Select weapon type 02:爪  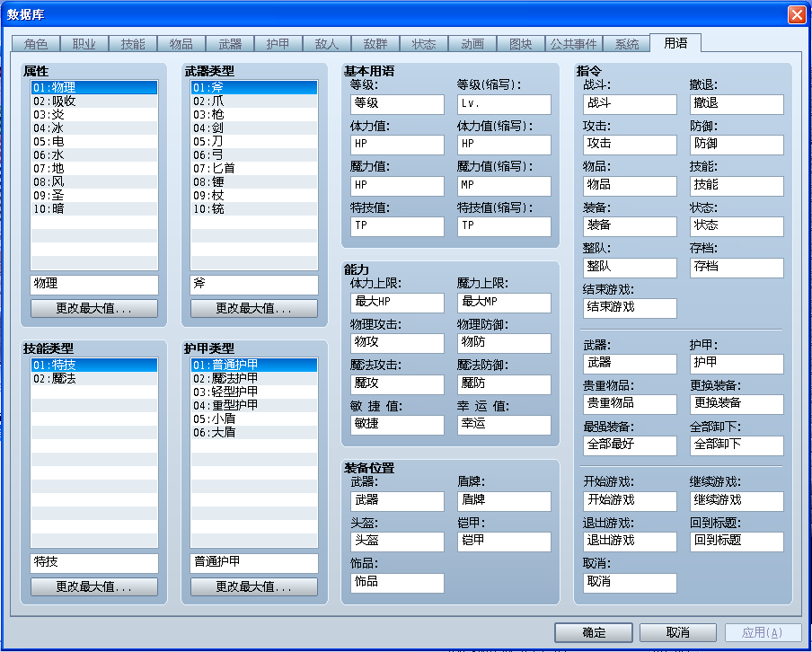coord(254,101)
